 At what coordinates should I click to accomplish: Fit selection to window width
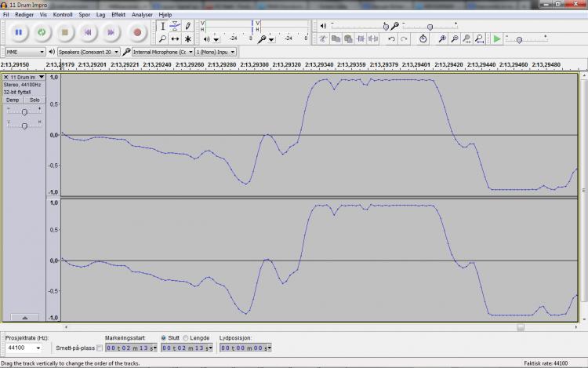pyautogui.click(x=467, y=39)
